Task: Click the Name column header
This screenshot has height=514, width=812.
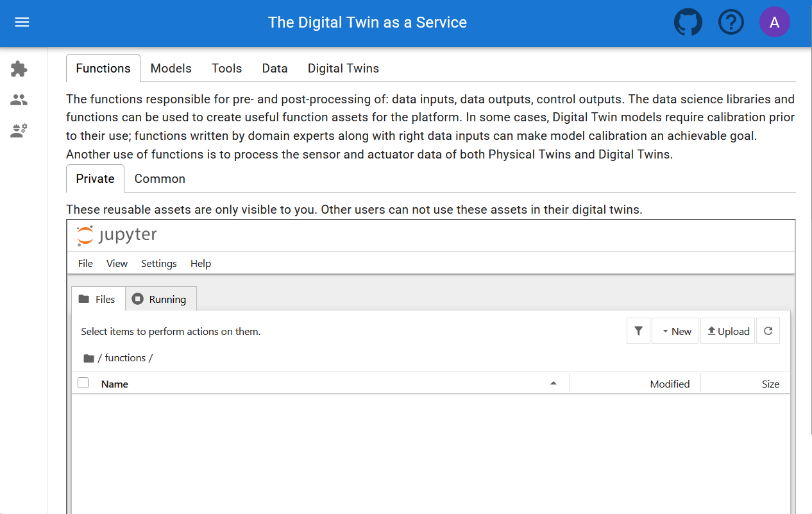Action: pos(115,384)
